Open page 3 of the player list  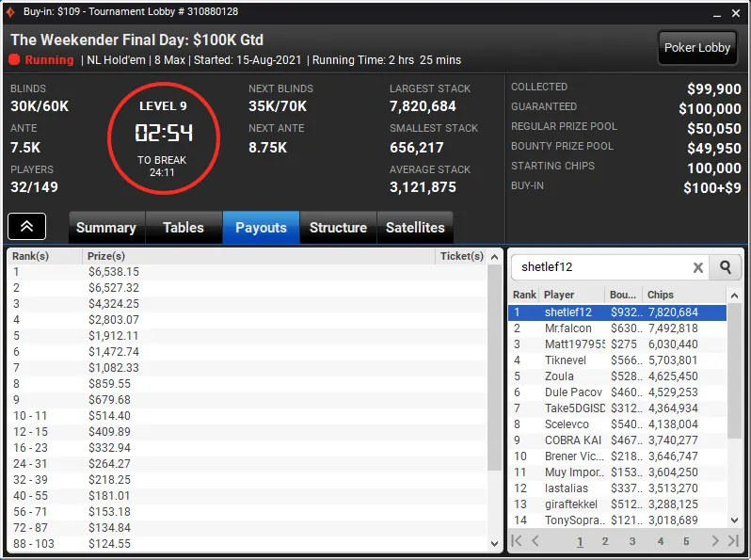632,541
